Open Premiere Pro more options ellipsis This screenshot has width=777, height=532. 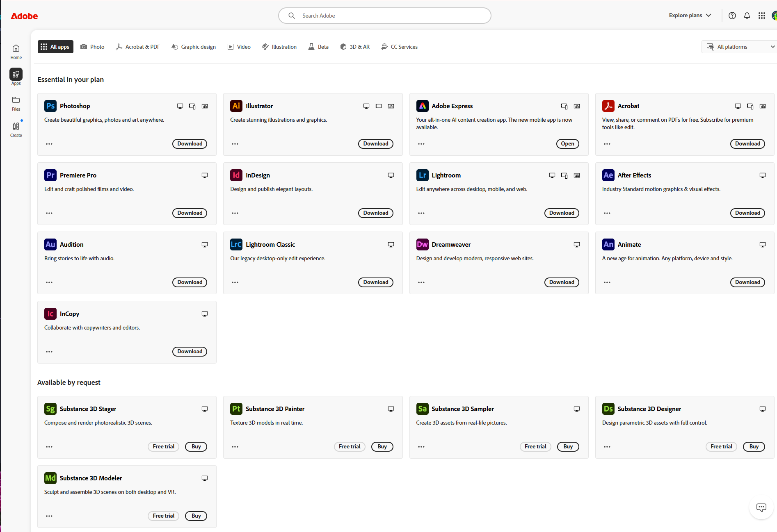tap(49, 213)
